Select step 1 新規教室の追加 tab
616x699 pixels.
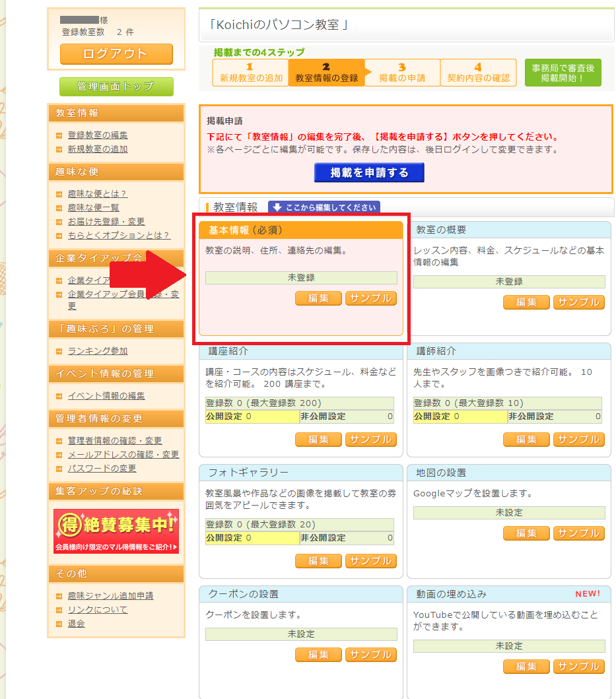point(250,73)
